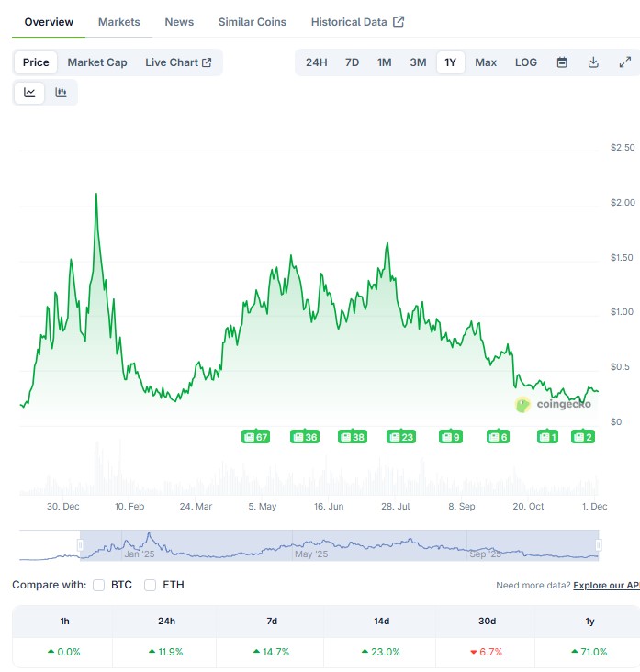
Task: Expand chart to fullscreen
Action: [x=624, y=62]
